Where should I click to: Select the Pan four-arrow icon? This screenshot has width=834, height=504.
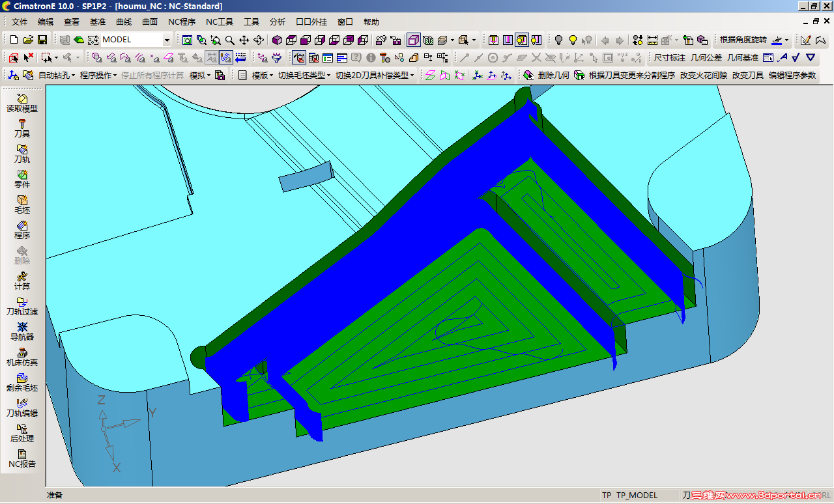244,40
